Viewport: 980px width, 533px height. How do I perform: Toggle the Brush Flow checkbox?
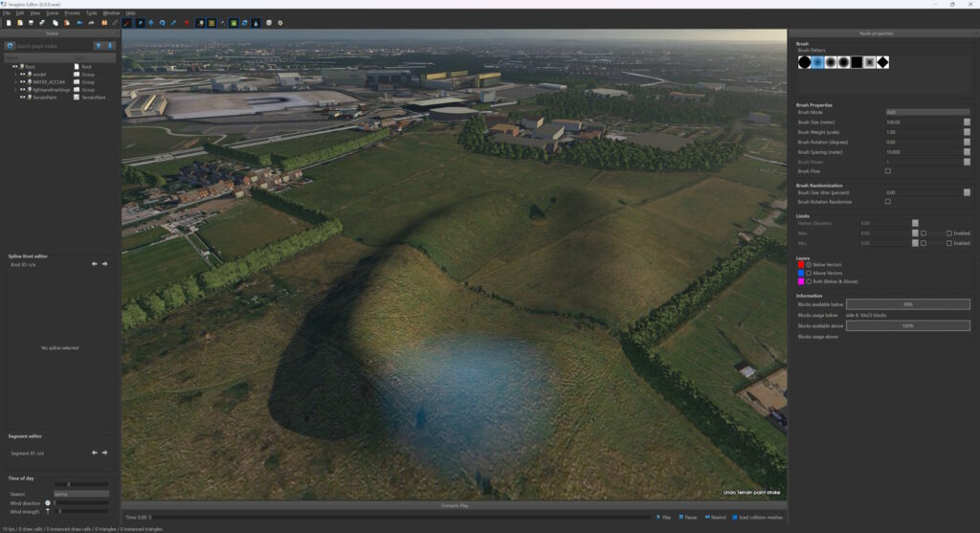click(x=887, y=170)
